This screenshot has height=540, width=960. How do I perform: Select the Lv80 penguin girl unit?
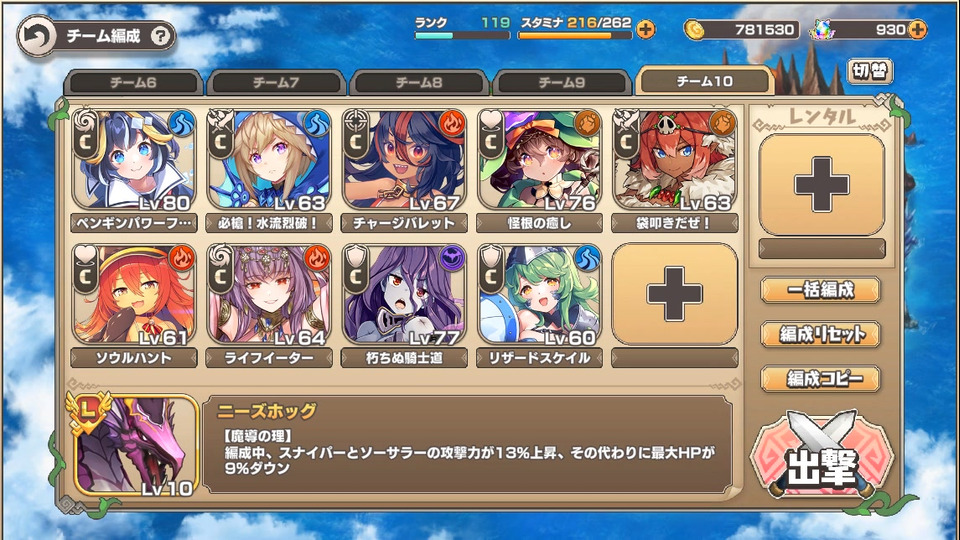(x=134, y=160)
